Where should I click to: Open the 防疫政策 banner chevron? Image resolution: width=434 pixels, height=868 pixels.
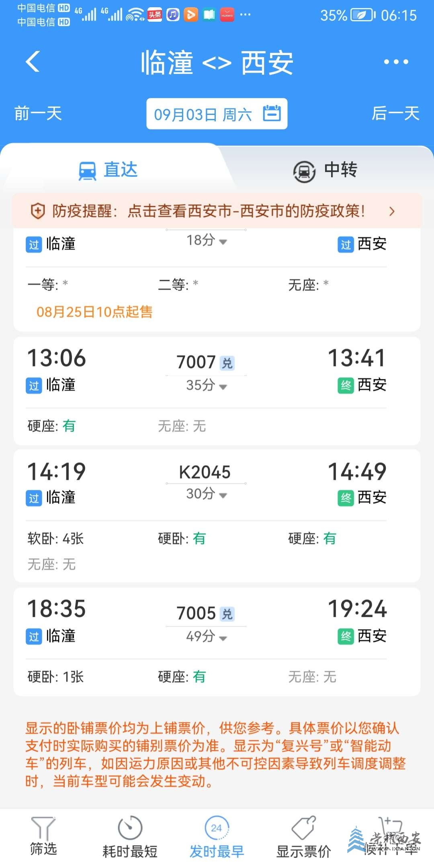coord(392,211)
